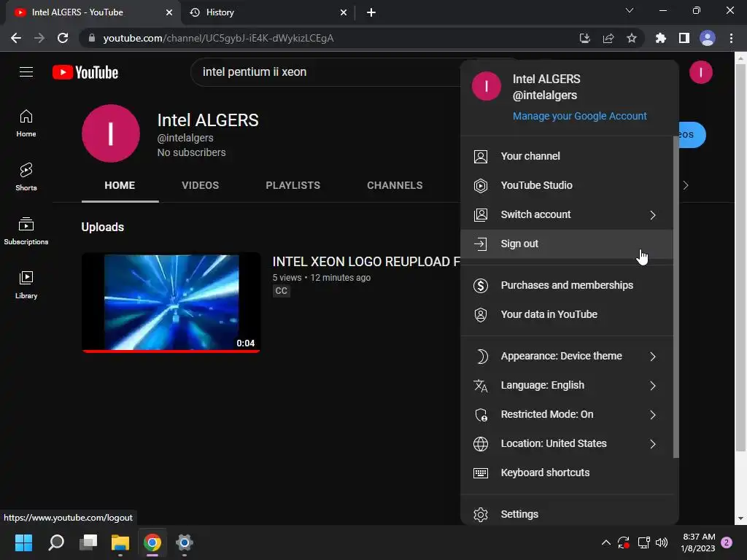Open Library in the sidebar
Image resolution: width=747 pixels, height=560 pixels.
pos(26,285)
